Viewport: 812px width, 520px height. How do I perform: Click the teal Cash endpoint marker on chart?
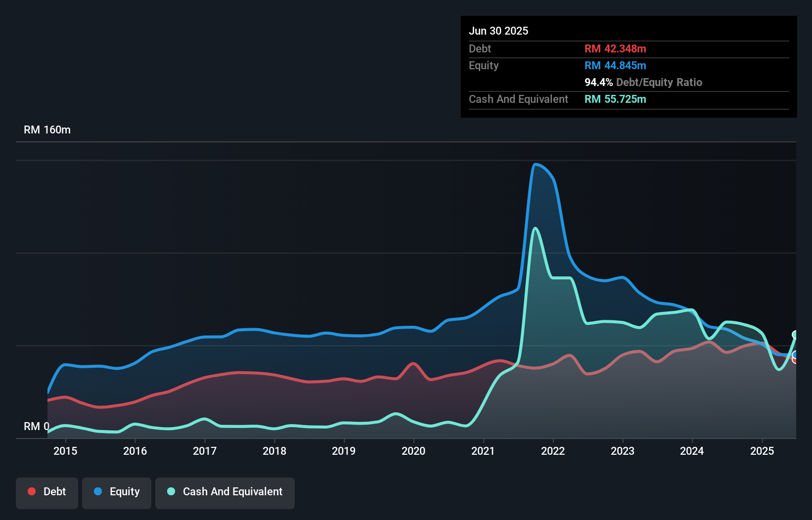pos(796,335)
